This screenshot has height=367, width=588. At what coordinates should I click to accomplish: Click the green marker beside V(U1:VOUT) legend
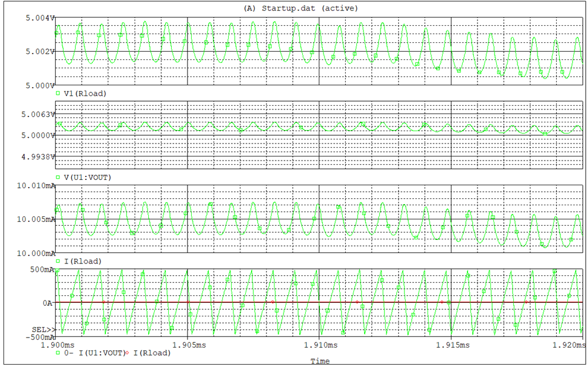(58, 177)
